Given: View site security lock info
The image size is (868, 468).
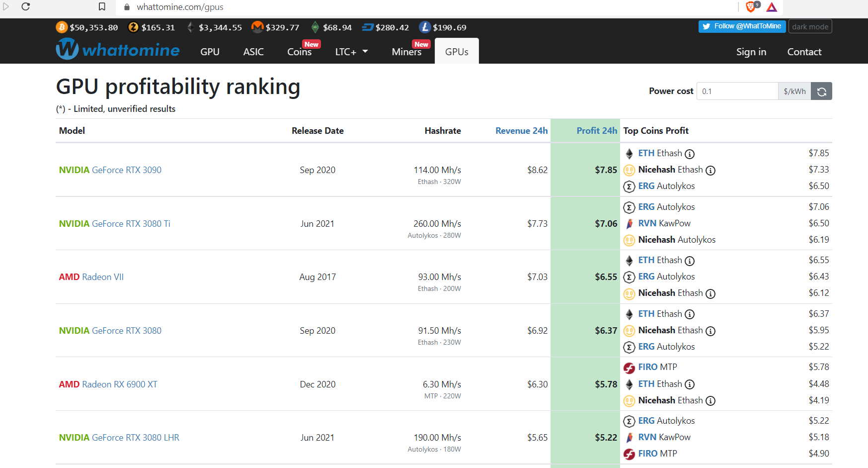Looking at the screenshot, I should pos(127,7).
